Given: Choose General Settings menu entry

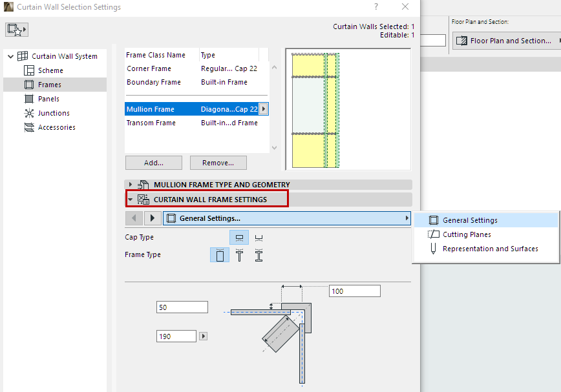Looking at the screenshot, I should pyautogui.click(x=486, y=220).
